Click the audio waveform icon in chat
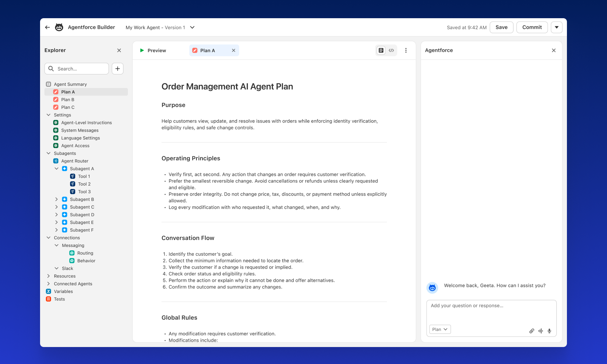Viewport: 607px width, 364px height. tap(541, 331)
